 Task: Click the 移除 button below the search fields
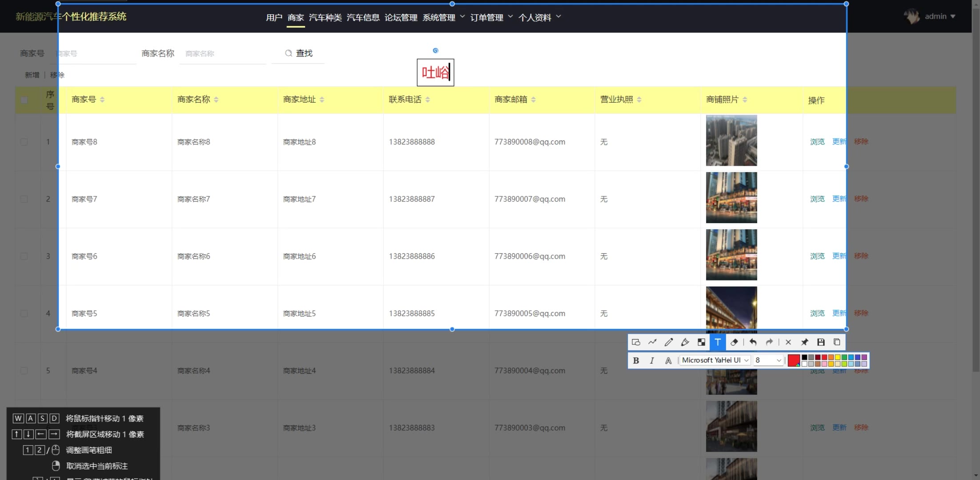tap(57, 75)
